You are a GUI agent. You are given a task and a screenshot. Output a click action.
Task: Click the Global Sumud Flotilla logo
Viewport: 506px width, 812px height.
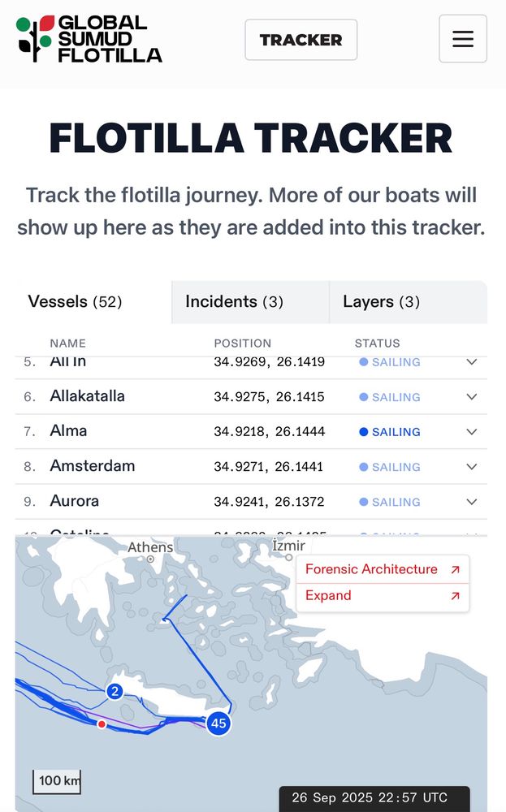pyautogui.click(x=84, y=39)
